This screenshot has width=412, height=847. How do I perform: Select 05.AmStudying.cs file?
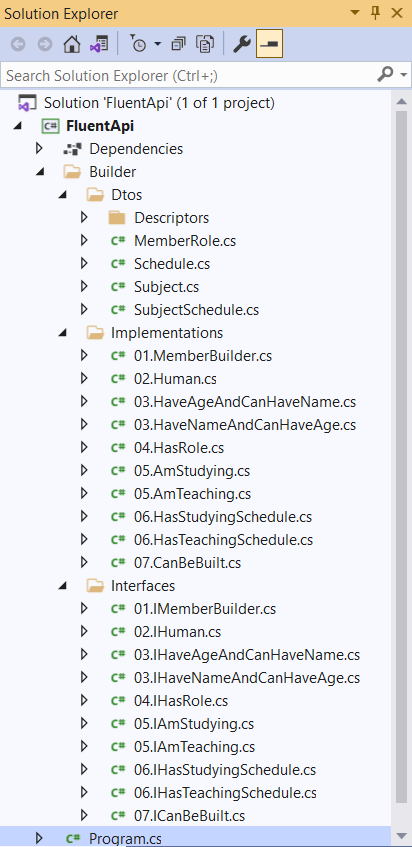pyautogui.click(x=192, y=470)
